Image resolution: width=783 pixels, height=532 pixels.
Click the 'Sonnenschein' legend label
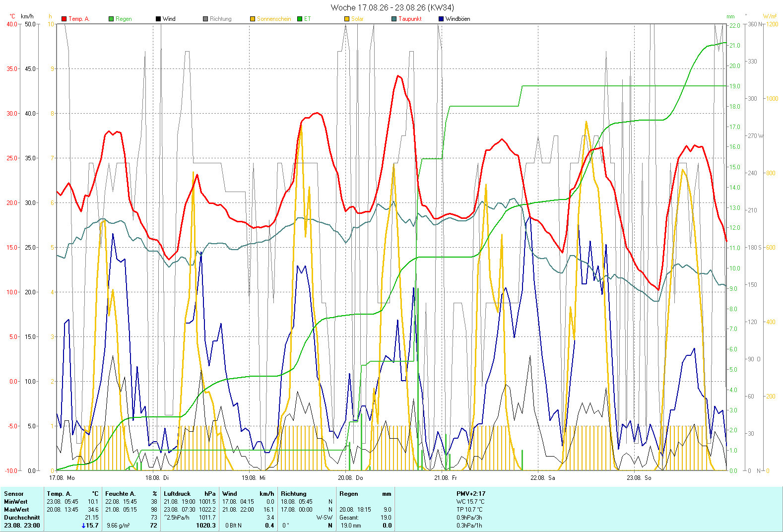tap(274, 19)
